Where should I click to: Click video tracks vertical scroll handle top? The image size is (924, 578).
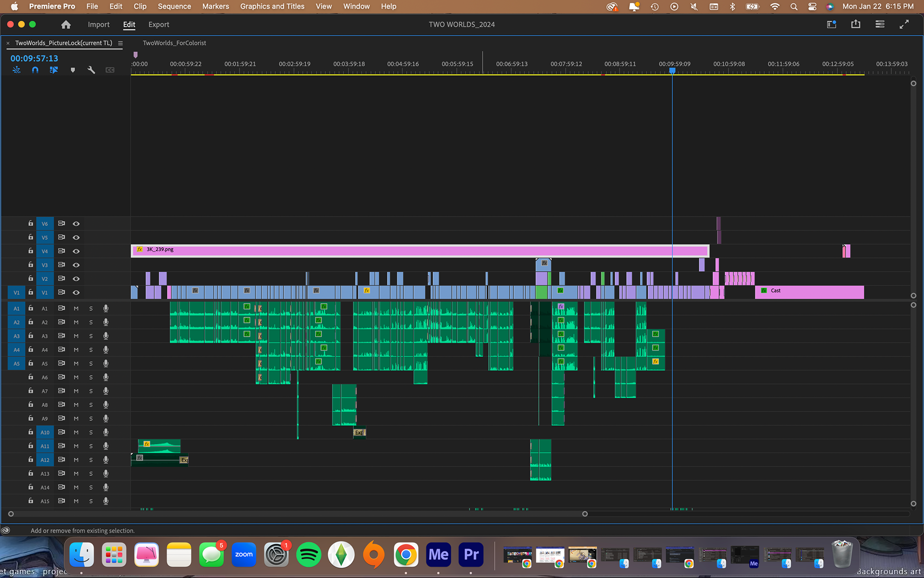click(913, 83)
